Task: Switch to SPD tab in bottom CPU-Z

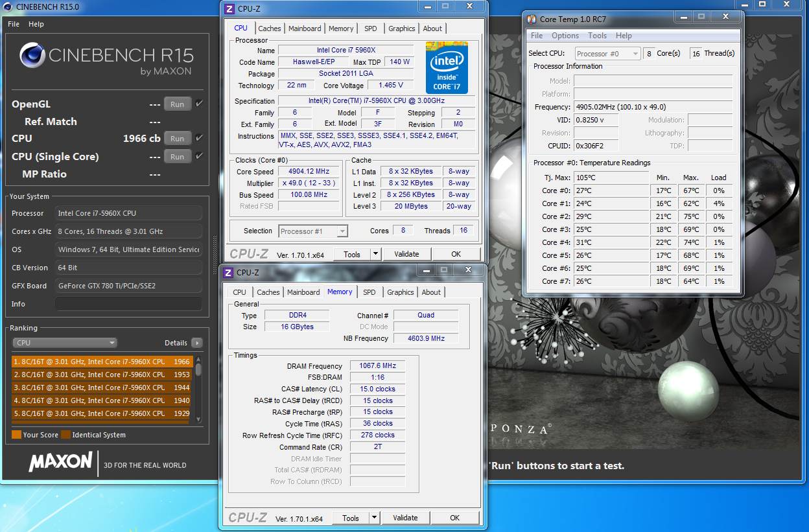Action: pos(369,292)
